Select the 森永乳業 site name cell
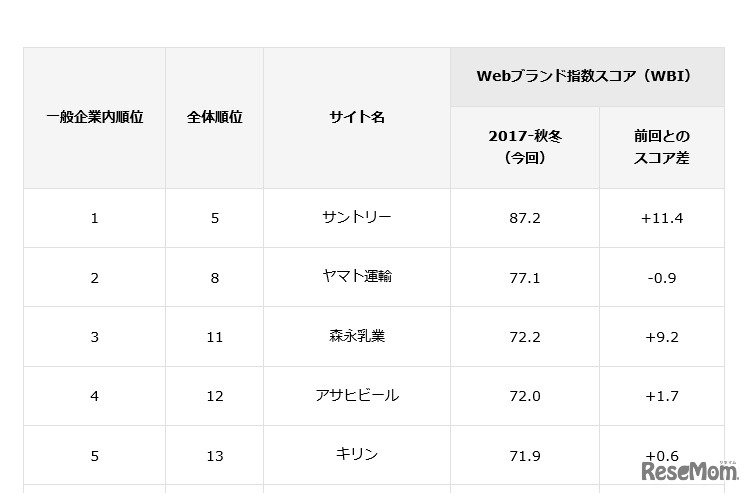This screenshot has height=494, width=752. point(357,336)
